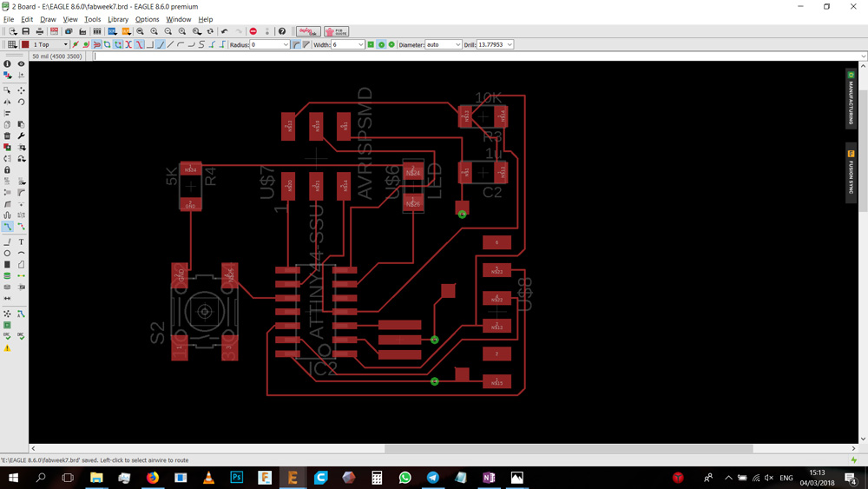Select the Rotate tool
This screenshot has width=868, height=489.
click(21, 102)
